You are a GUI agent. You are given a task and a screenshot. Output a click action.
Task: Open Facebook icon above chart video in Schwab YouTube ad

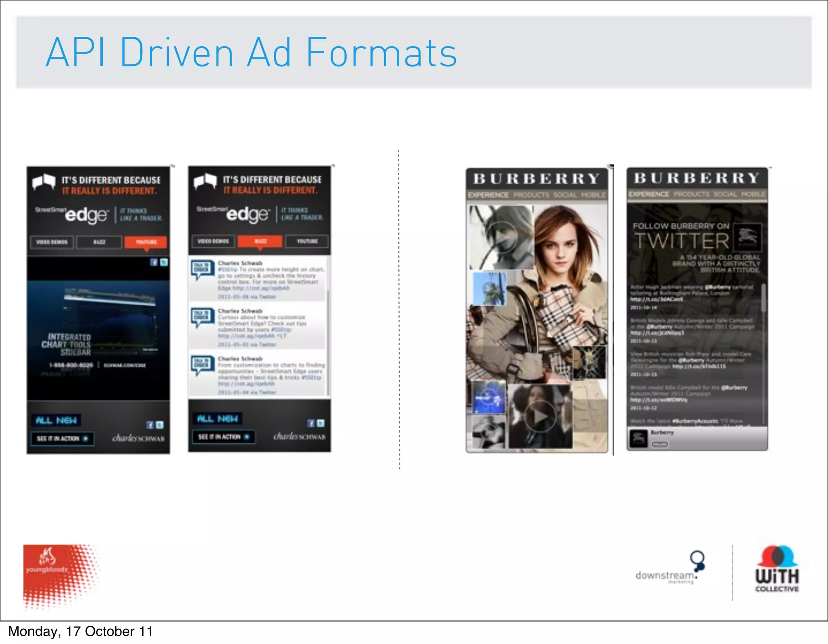(154, 262)
